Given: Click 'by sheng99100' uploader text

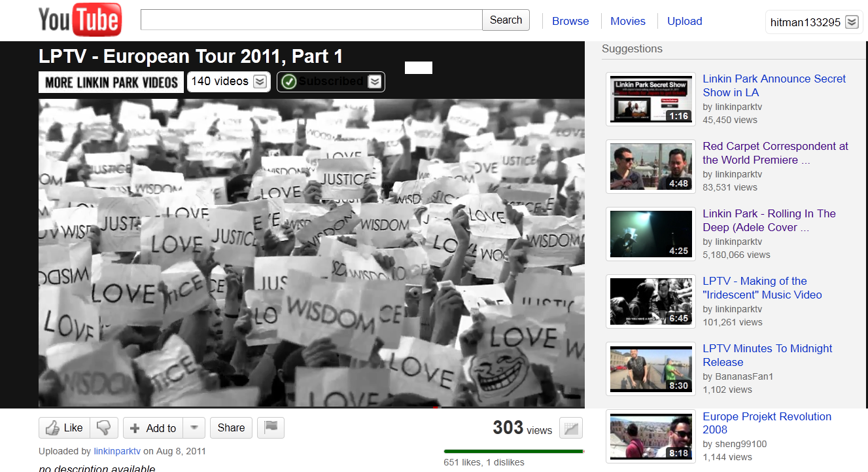Looking at the screenshot, I should 735,444.
